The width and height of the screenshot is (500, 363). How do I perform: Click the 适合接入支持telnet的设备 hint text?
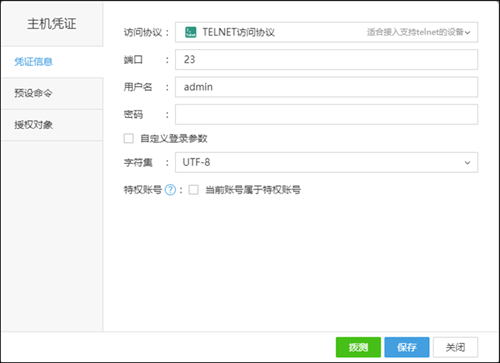click(415, 32)
